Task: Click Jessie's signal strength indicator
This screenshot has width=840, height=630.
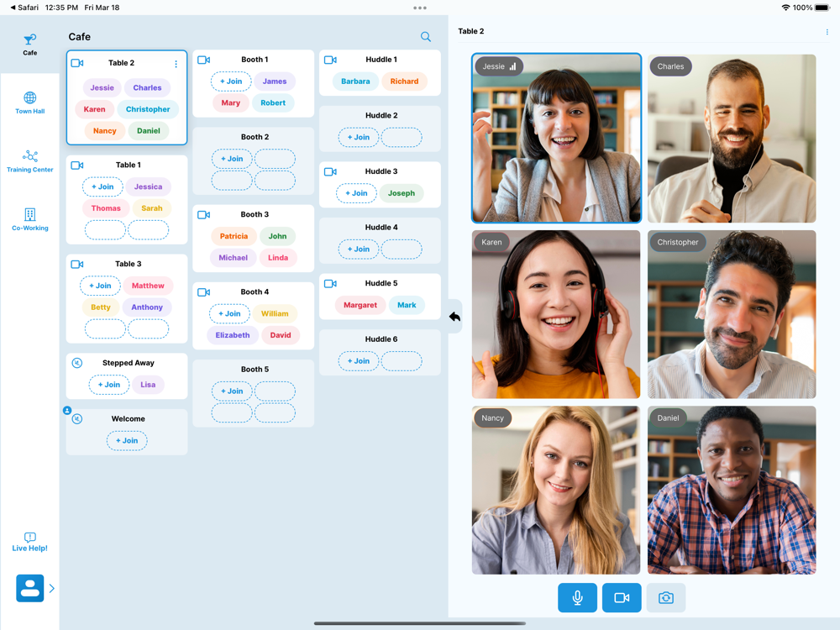Action: coord(512,66)
